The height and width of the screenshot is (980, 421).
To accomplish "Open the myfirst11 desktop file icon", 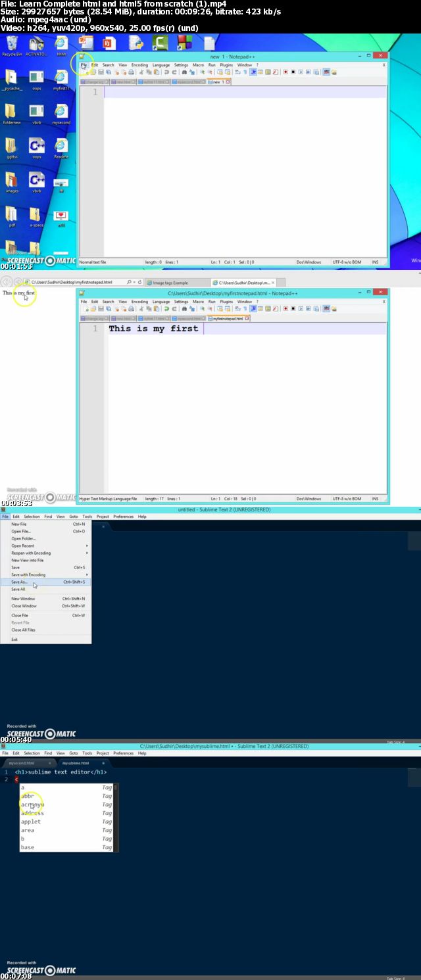I will 61,80.
